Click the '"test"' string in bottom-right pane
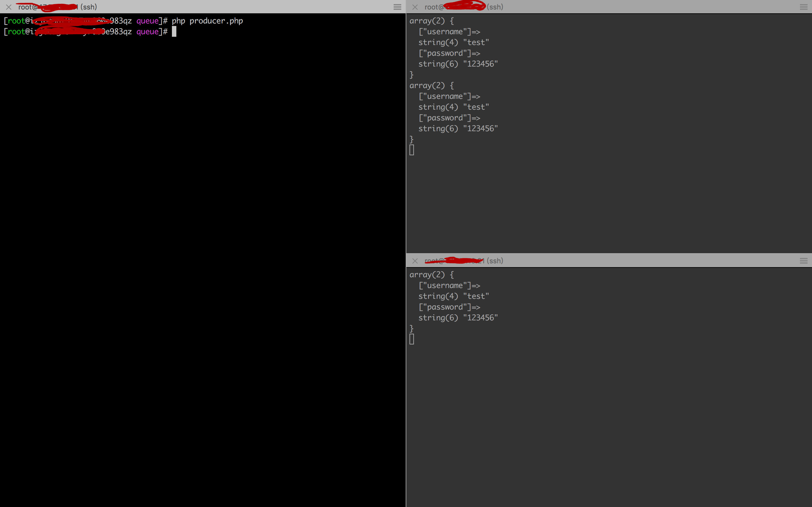Image resolution: width=812 pixels, height=507 pixels. 476,296
